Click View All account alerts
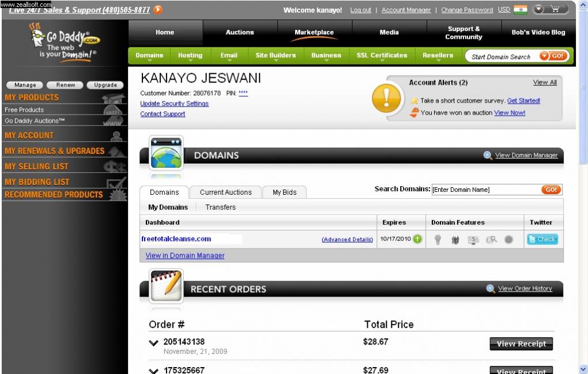 [x=545, y=82]
